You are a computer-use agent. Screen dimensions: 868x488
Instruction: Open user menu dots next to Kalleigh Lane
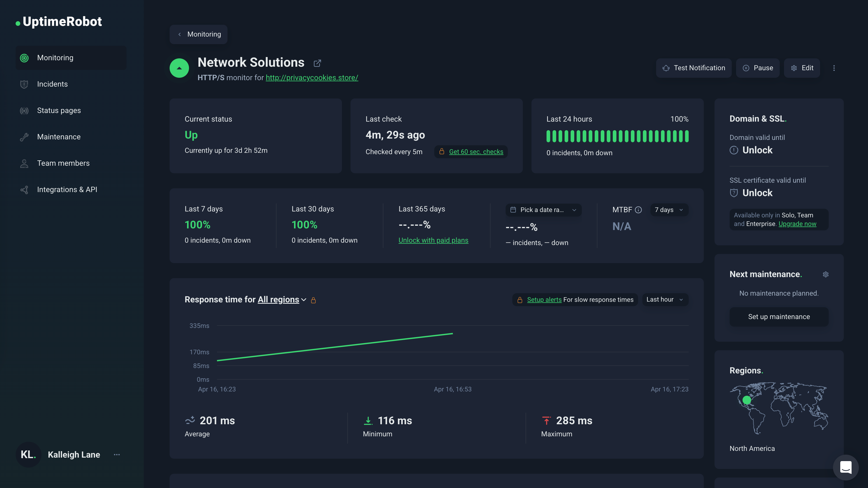(x=117, y=454)
